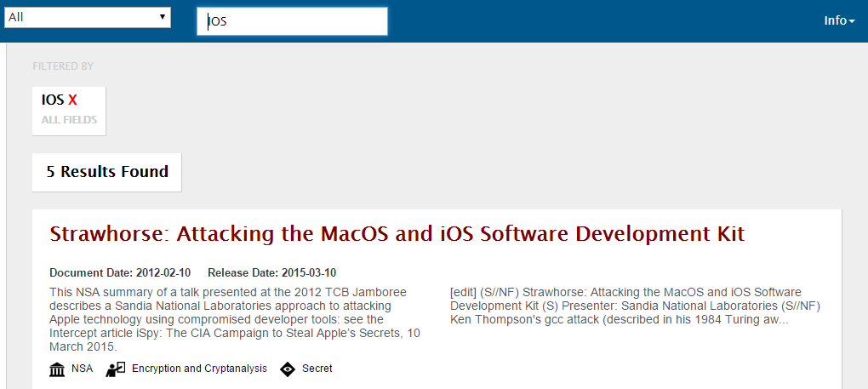Viewport: 868px width, 389px height.
Task: Click the Secret classification eye icon
Action: [x=288, y=369]
